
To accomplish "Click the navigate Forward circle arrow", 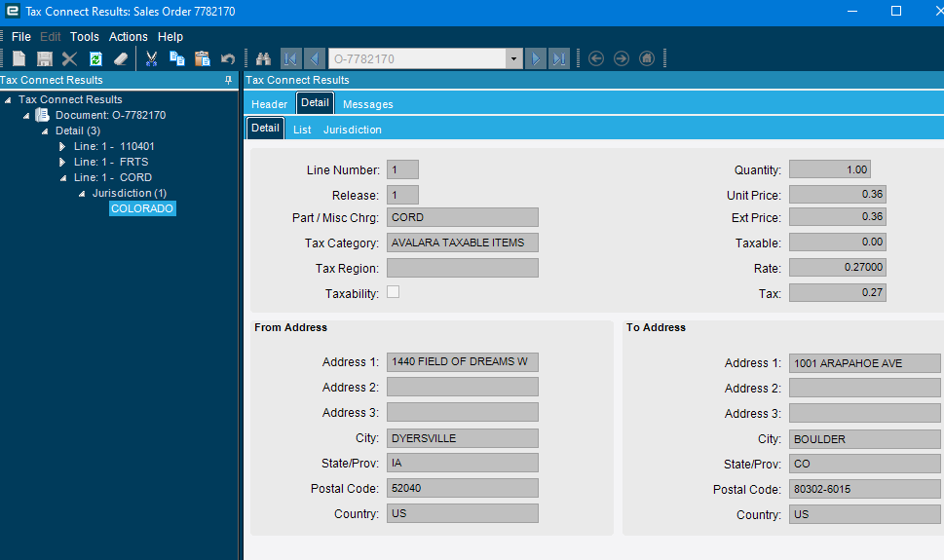I will click(622, 58).
